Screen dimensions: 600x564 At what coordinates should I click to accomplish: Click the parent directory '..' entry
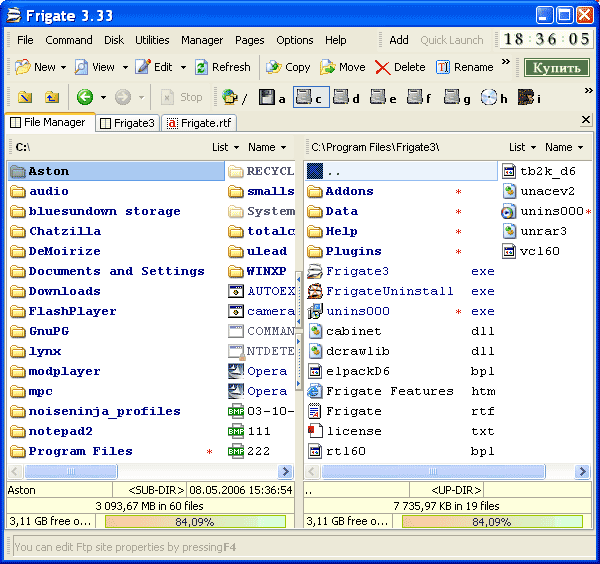pyautogui.click(x=401, y=171)
